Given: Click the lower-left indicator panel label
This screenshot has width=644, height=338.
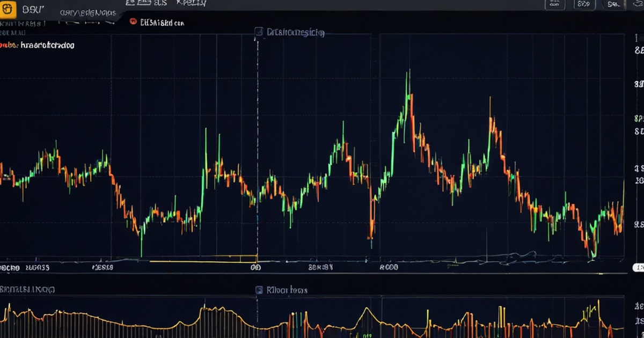Looking at the screenshot, I should (27, 289).
